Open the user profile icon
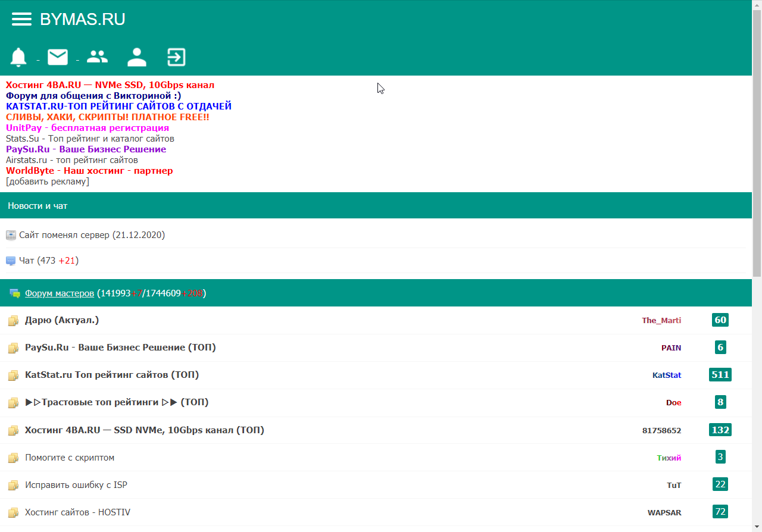This screenshot has width=762, height=532. [x=137, y=57]
